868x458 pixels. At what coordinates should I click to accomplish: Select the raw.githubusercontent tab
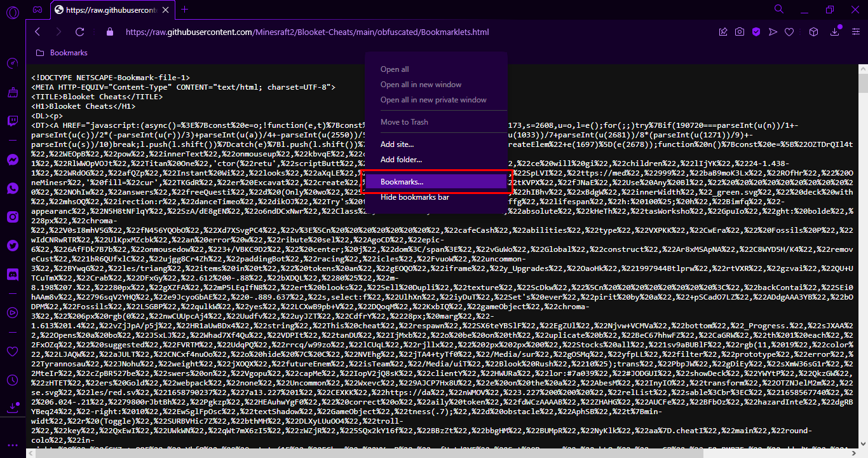[x=113, y=10]
